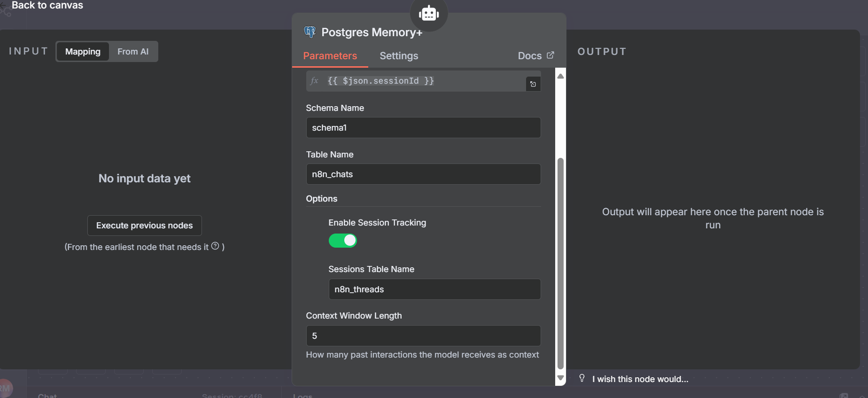Click I wish this node would... link

pos(640,379)
